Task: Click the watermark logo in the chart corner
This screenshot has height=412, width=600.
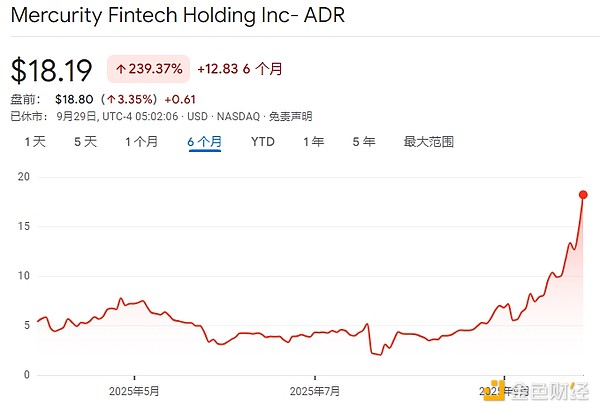Action: tap(493, 390)
